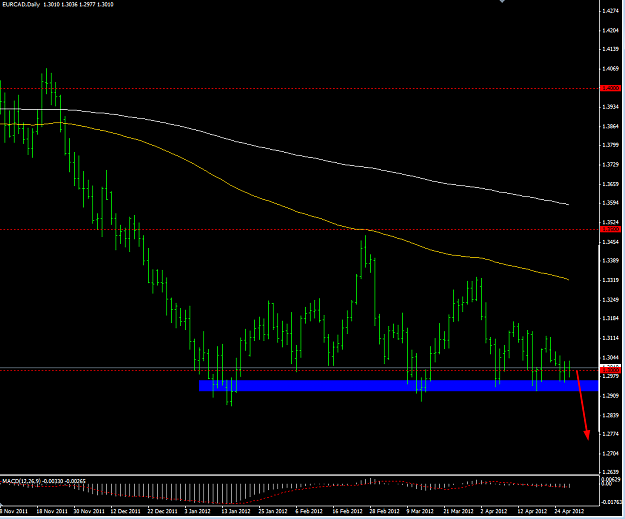Click the 6 Feb 2012 date label

309,511
